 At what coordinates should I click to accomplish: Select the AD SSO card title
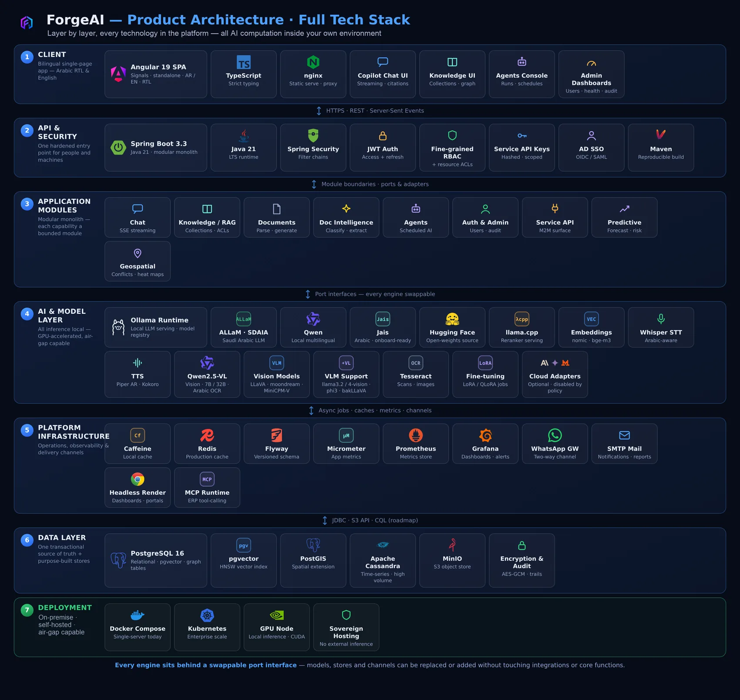pos(592,149)
